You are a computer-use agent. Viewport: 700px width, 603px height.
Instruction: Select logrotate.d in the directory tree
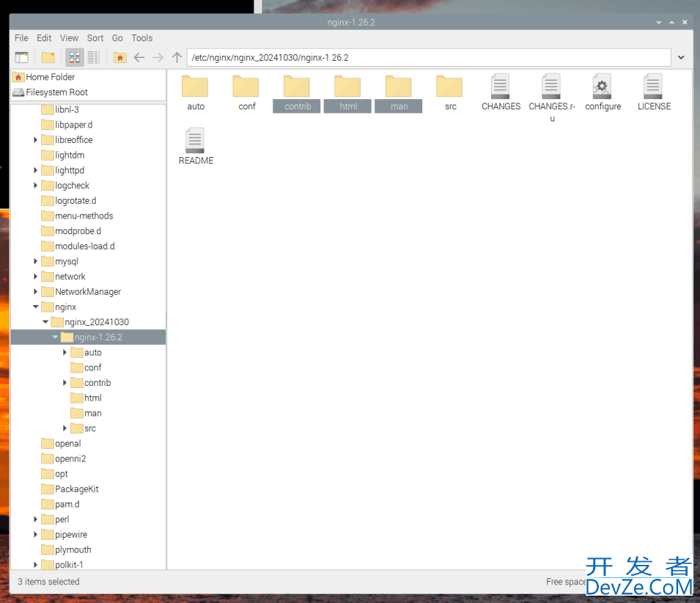point(69,200)
